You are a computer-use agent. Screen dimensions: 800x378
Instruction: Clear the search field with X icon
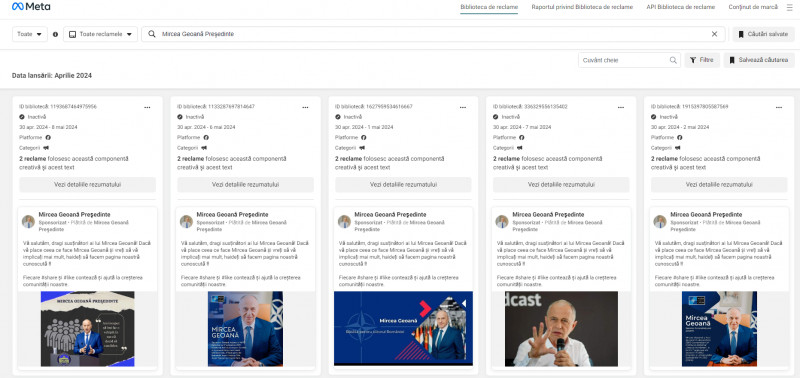pyautogui.click(x=714, y=34)
